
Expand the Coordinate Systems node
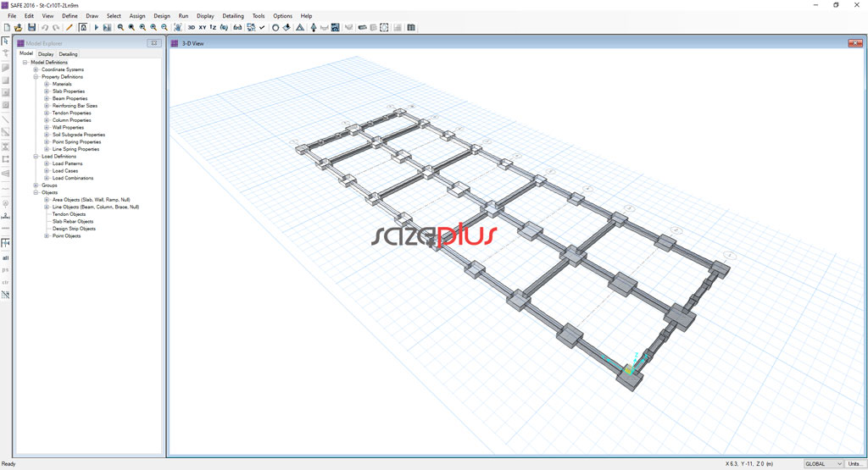click(x=36, y=69)
